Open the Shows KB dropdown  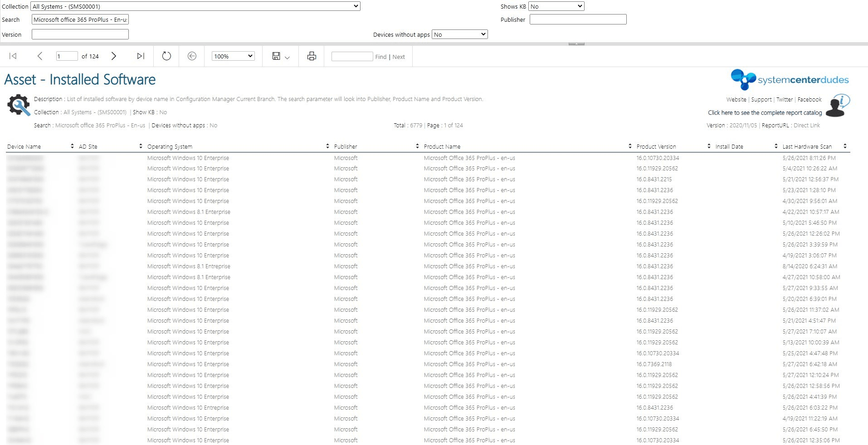(x=556, y=6)
